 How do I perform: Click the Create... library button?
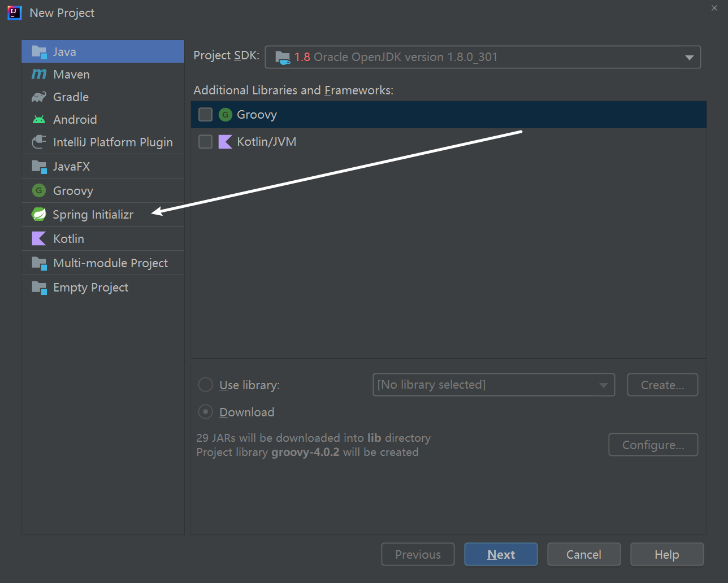[x=662, y=385]
